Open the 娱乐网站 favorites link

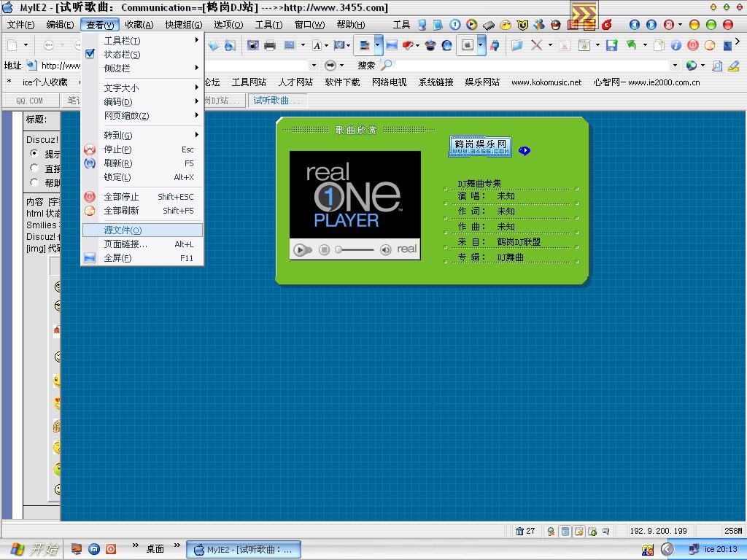[x=482, y=82]
